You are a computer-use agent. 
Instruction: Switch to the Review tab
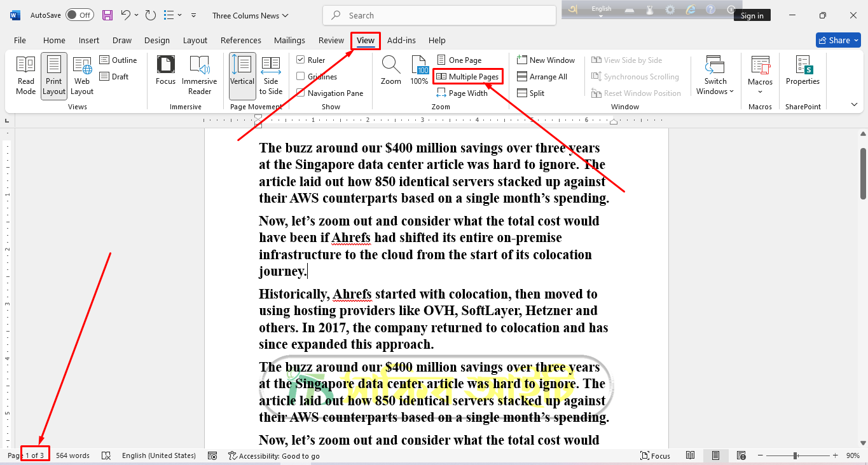click(x=331, y=39)
